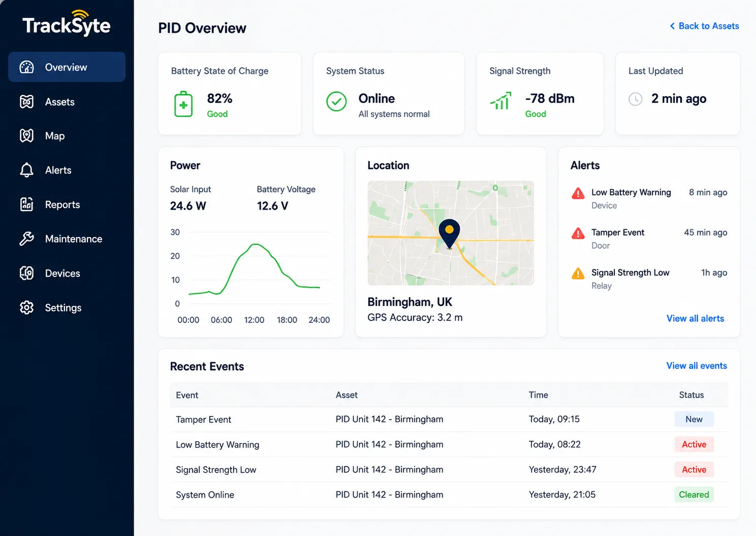756x536 pixels.
Task: Click the Back to Assets link
Action: 704,26
